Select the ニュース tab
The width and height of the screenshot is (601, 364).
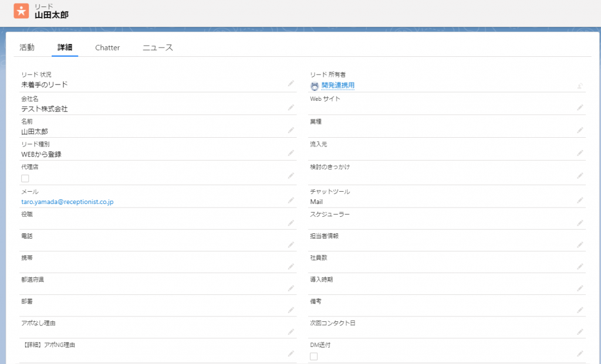click(x=158, y=47)
